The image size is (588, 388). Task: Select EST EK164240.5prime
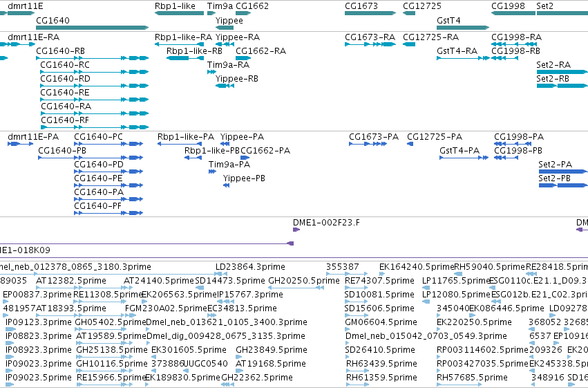(x=416, y=267)
